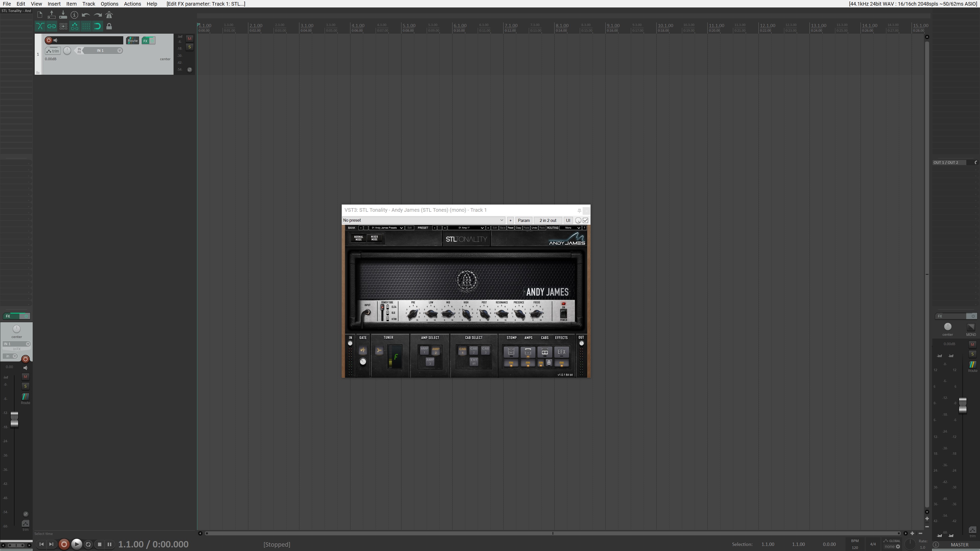
Task: Click the master volume fader
Action: coord(962,405)
